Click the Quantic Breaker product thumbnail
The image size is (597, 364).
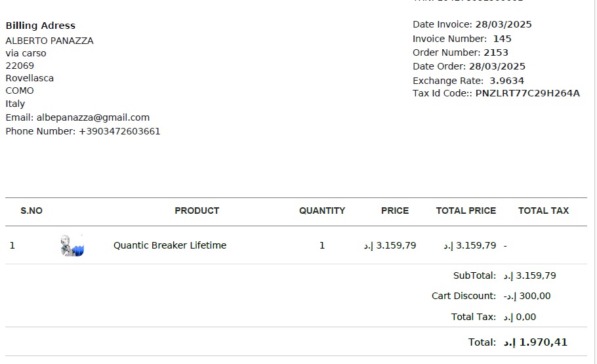click(x=72, y=245)
